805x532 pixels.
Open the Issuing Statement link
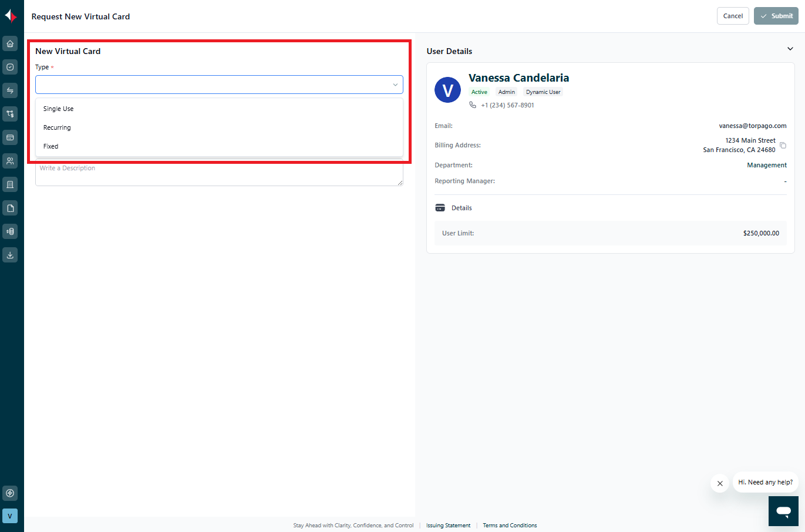pyautogui.click(x=448, y=526)
